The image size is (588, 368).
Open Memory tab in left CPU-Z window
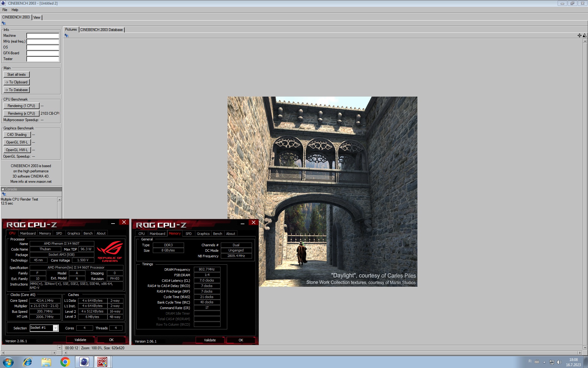(x=45, y=233)
